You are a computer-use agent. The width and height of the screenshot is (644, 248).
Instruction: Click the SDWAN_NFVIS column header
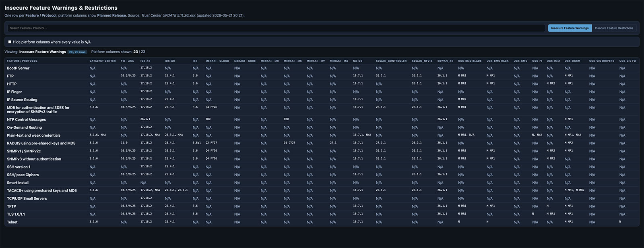tap(422, 61)
